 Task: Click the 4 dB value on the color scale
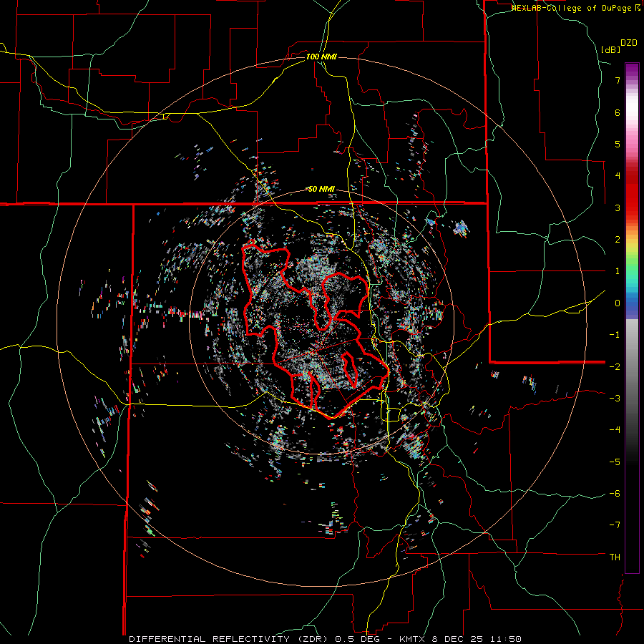[618, 176]
